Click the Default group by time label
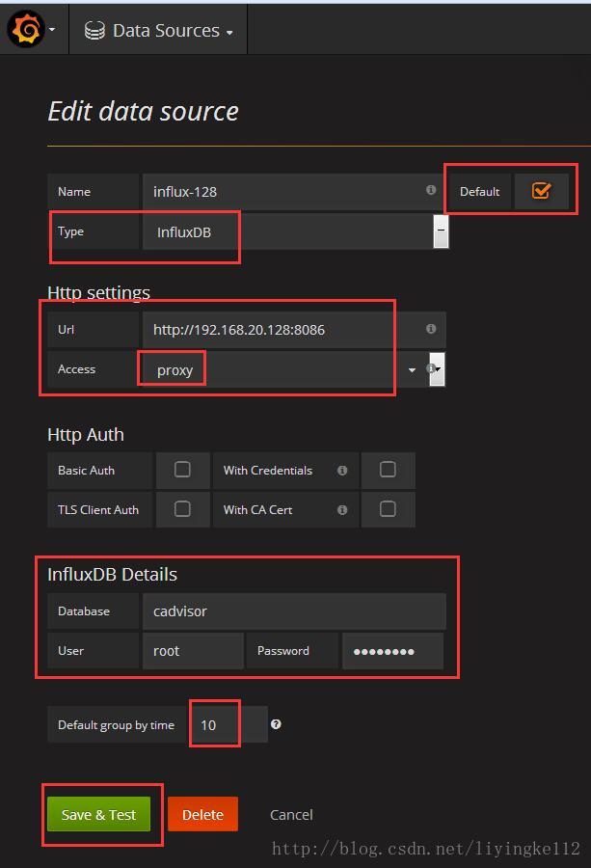The image size is (591, 868). 117,724
